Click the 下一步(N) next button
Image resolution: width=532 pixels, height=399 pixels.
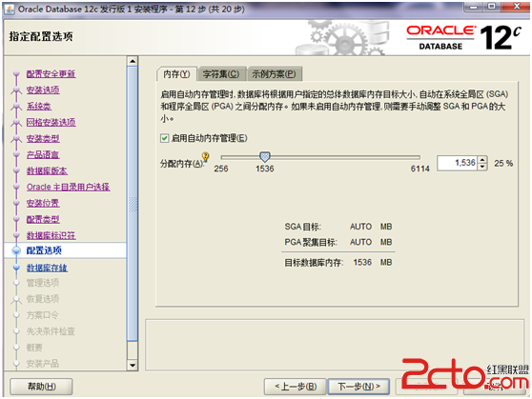[x=358, y=387]
